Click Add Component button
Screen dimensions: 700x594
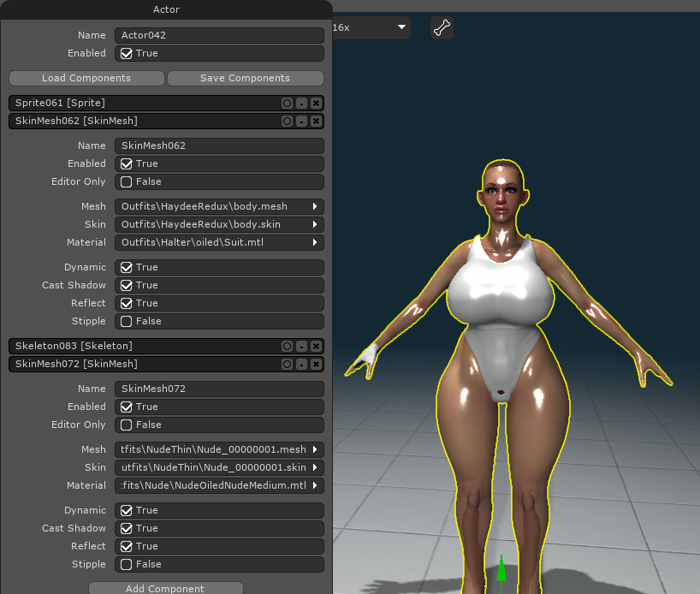(166, 588)
